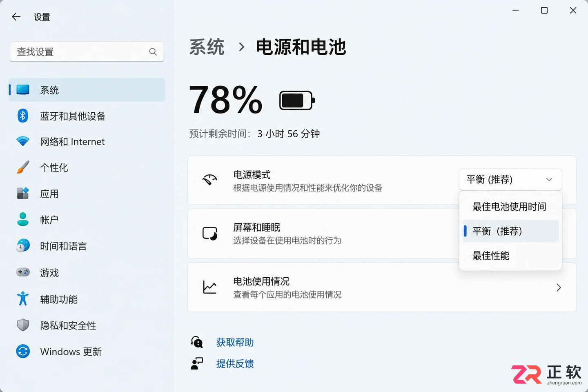Click the 帐户 person icon

(x=23, y=219)
